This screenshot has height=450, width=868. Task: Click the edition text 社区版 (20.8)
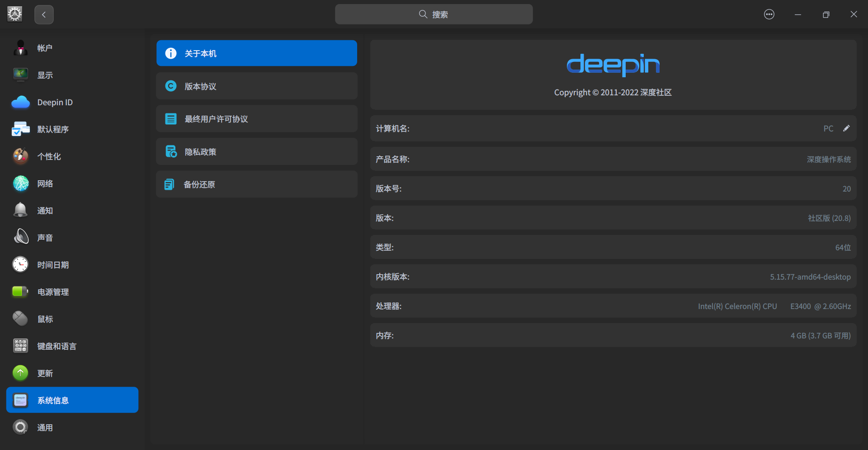coord(829,218)
